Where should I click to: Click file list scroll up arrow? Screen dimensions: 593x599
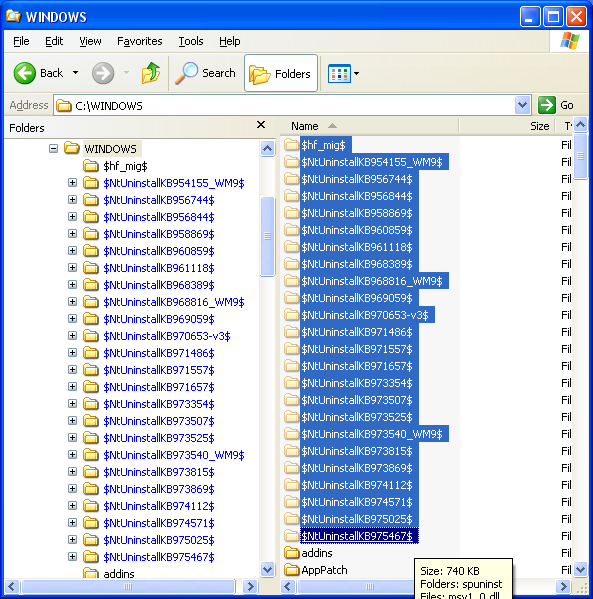580,125
